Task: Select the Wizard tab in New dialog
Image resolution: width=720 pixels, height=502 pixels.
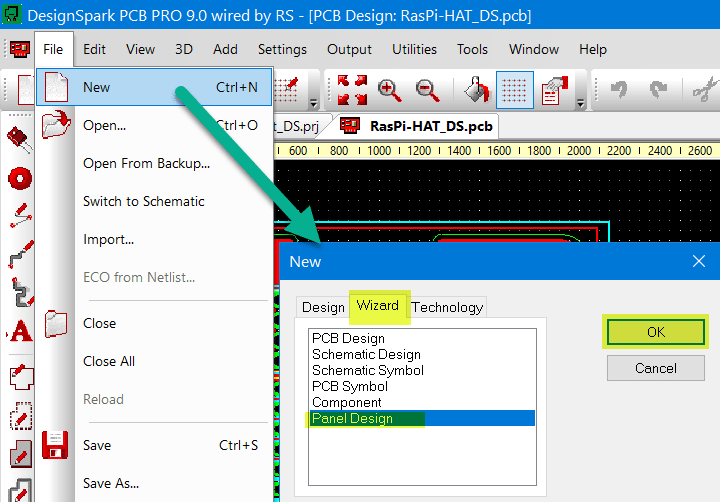Action: click(377, 305)
